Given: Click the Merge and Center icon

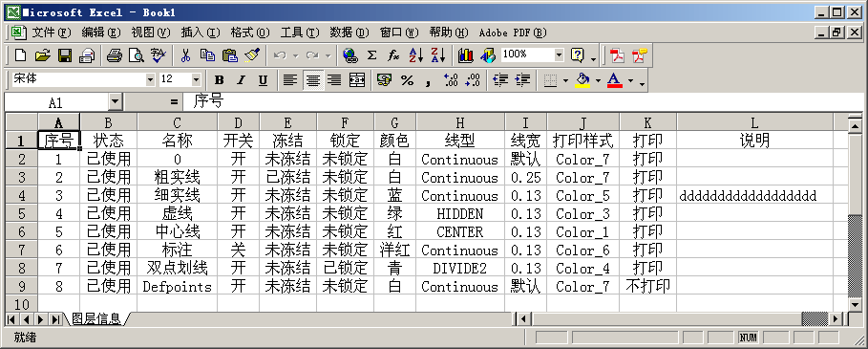Looking at the screenshot, I should [x=357, y=80].
